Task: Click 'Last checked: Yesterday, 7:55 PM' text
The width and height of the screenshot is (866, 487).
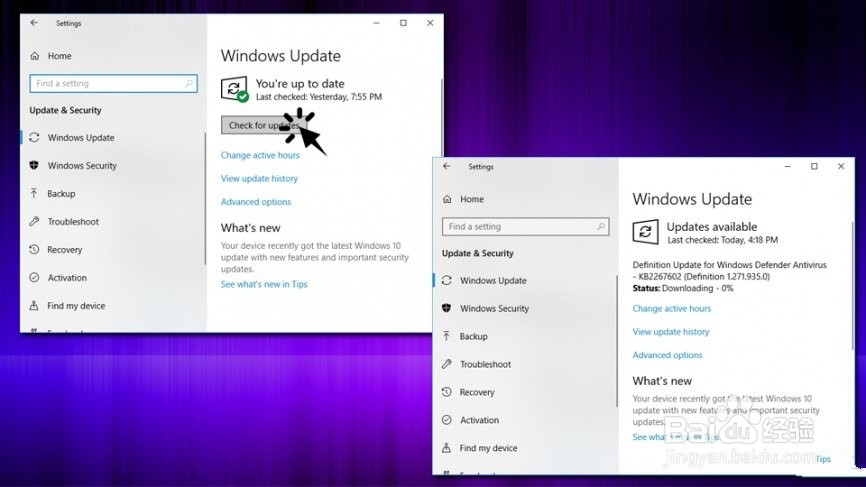Action: (x=319, y=97)
